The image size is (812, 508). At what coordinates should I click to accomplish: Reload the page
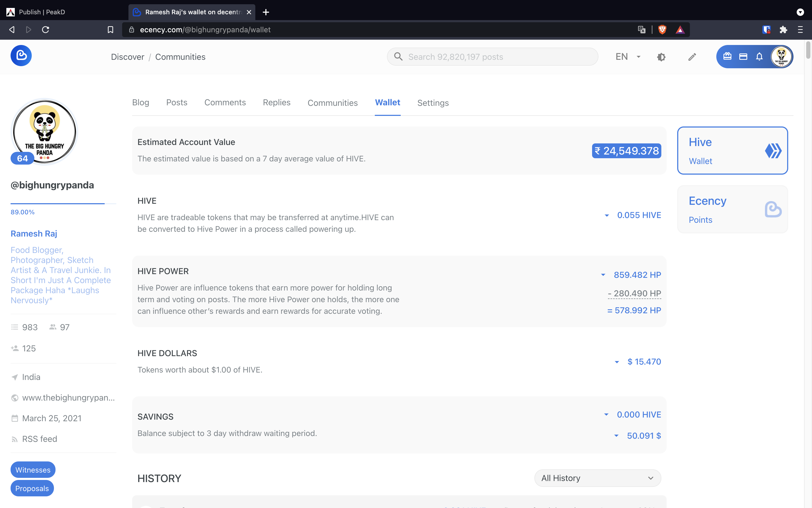46,30
